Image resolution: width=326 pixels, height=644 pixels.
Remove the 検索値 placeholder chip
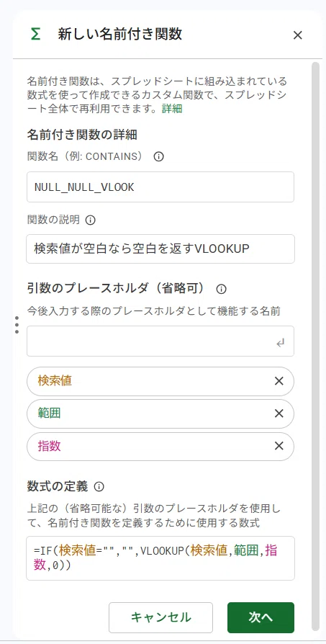pyautogui.click(x=279, y=381)
